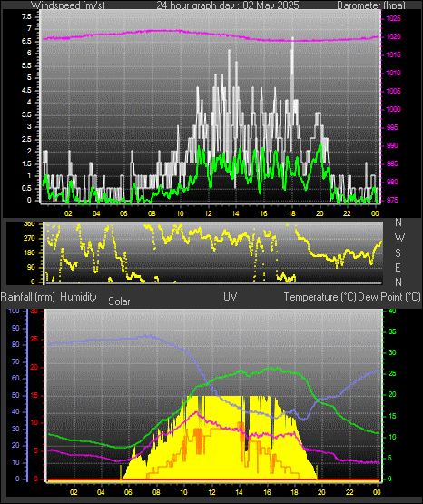This screenshot has height=504, width=423.
Task: Click the "Solar" label
Action: [x=119, y=301]
